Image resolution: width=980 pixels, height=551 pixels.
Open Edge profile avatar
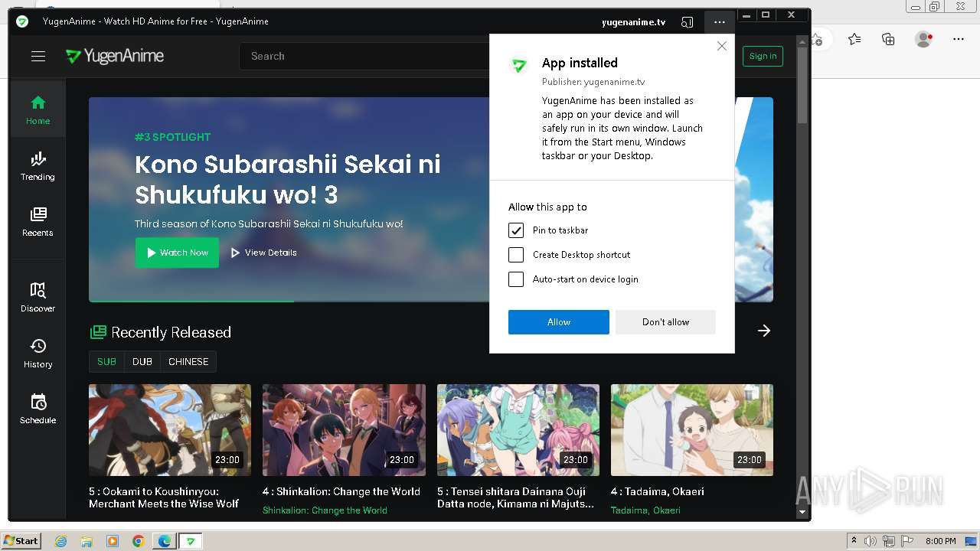pyautogui.click(x=924, y=39)
